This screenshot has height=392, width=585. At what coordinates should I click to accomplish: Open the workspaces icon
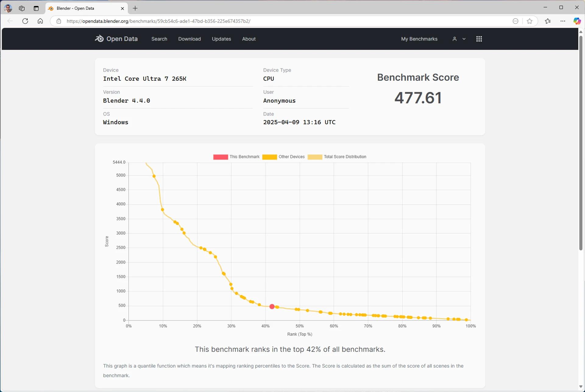[22, 8]
